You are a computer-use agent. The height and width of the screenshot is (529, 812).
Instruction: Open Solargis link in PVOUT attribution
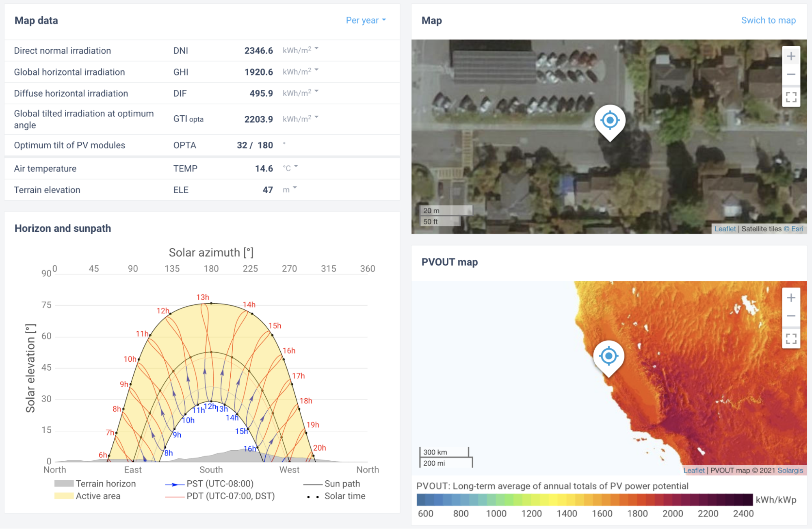click(x=790, y=470)
